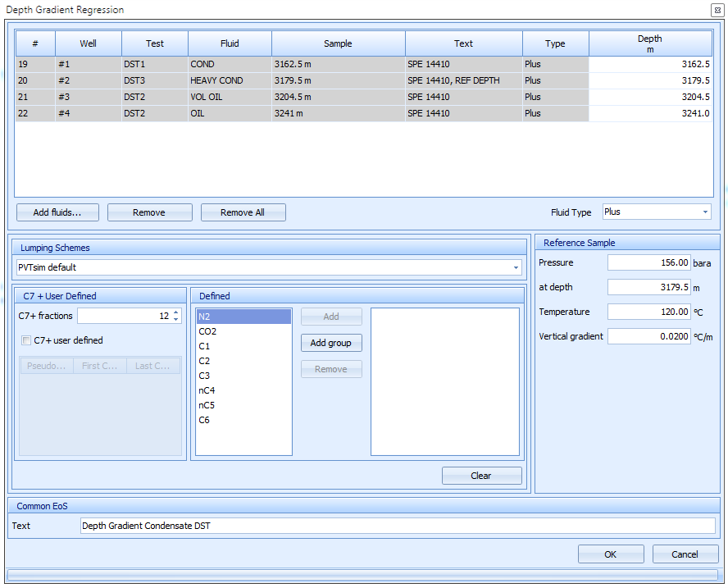The width and height of the screenshot is (728, 588).
Task: Open the Fluid Type dropdown
Action: pyautogui.click(x=705, y=212)
